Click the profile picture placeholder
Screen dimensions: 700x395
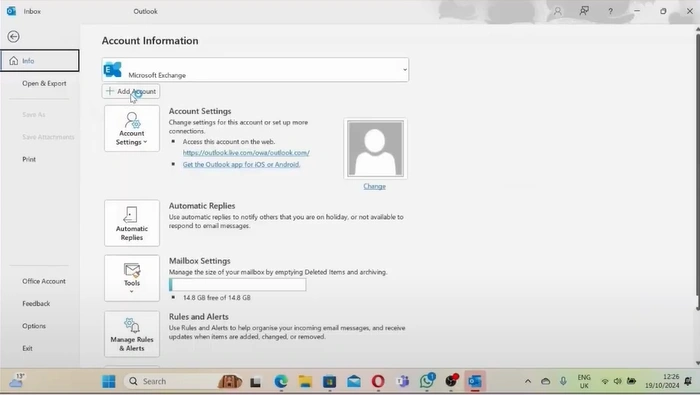tap(375, 149)
